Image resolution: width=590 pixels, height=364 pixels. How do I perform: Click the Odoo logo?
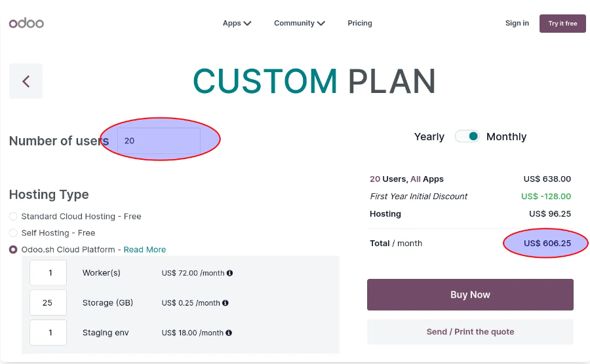26,24
